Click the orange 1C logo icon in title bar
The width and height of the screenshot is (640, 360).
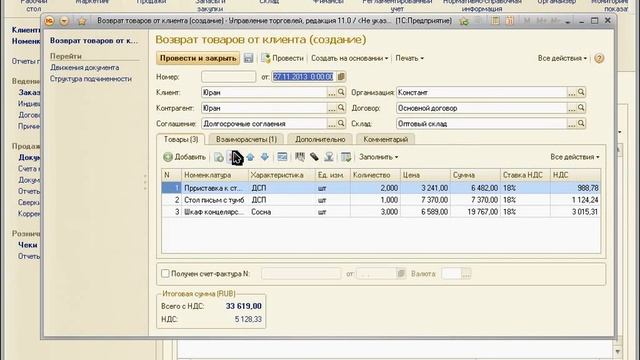[49, 21]
